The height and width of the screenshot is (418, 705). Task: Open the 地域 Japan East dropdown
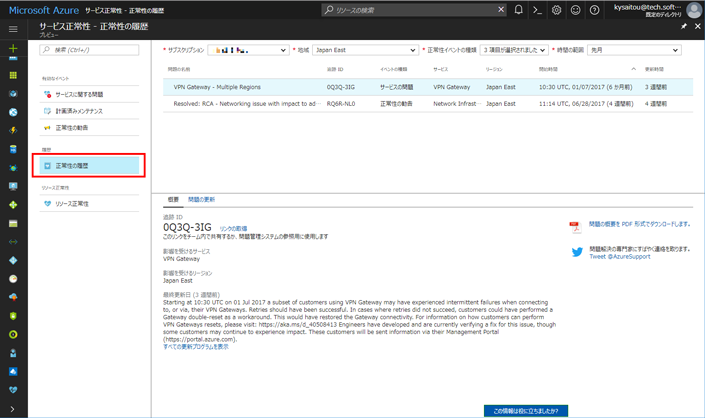tap(365, 50)
